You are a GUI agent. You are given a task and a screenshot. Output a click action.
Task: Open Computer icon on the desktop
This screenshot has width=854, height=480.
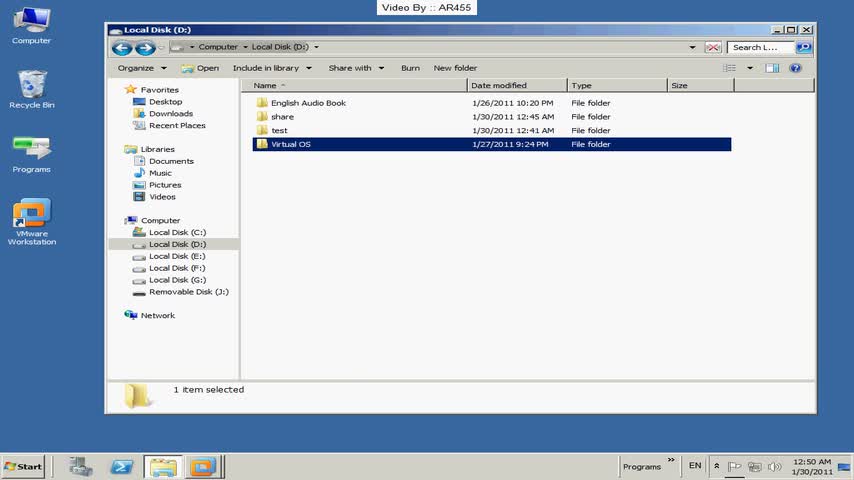(x=32, y=26)
